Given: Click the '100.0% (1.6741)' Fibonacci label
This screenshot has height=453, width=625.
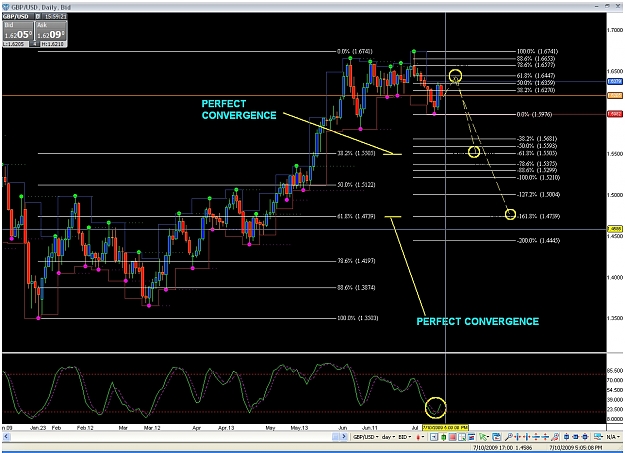Looking at the screenshot, I should pos(537,51).
